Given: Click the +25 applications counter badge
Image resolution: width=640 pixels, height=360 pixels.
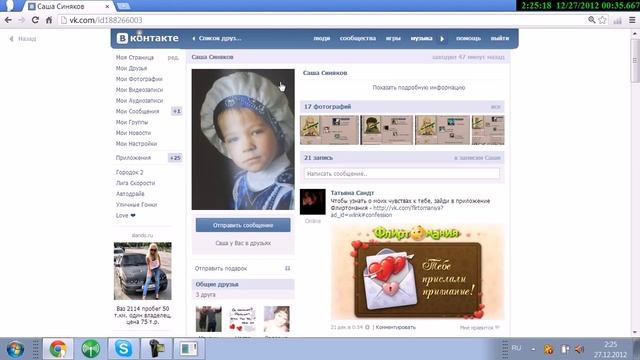Looking at the screenshot, I should click(x=175, y=158).
